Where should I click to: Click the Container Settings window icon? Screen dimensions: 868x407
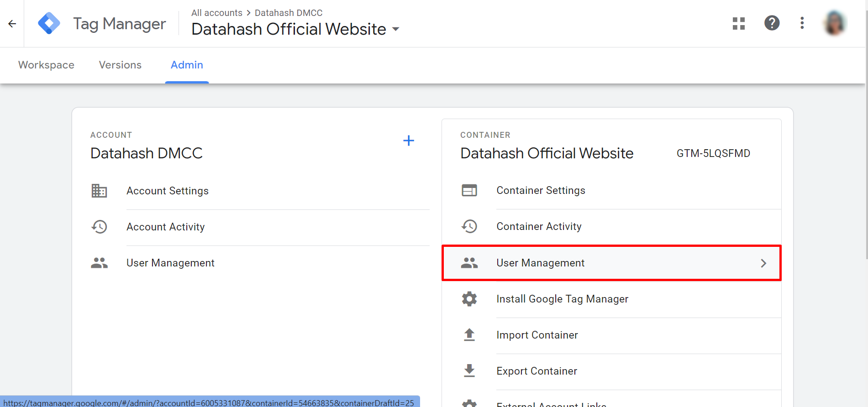point(469,190)
